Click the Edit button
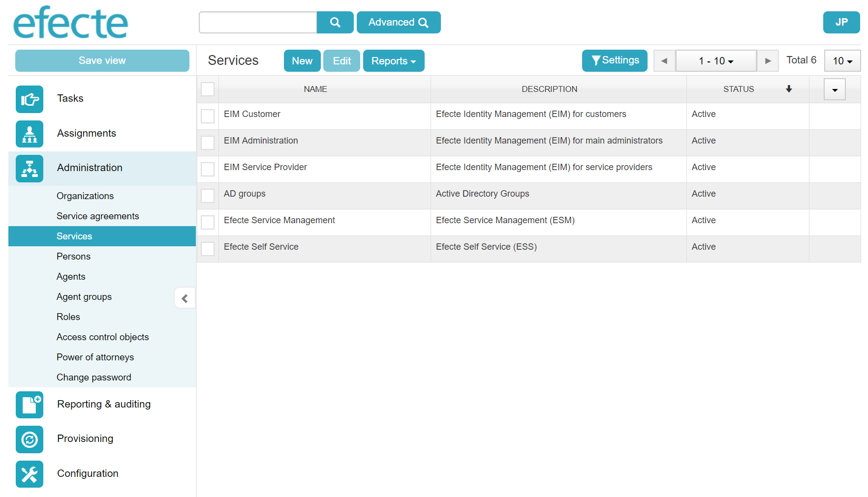 (342, 61)
